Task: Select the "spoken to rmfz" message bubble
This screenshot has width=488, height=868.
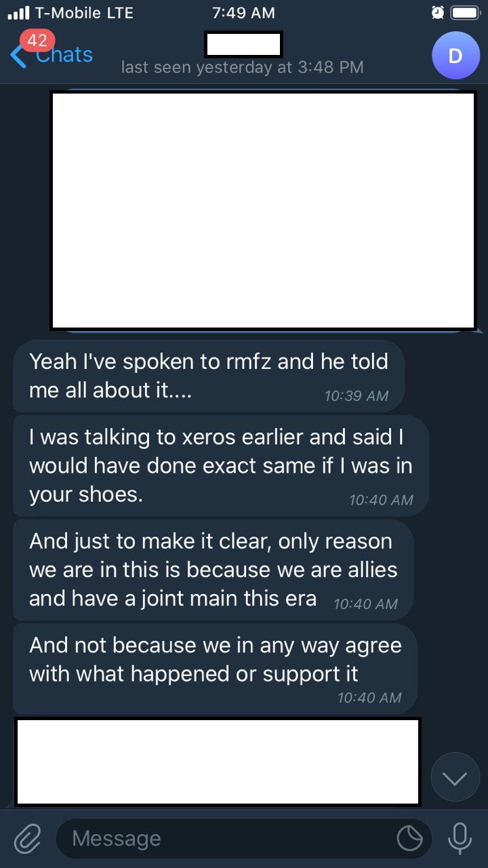Action: tap(209, 376)
